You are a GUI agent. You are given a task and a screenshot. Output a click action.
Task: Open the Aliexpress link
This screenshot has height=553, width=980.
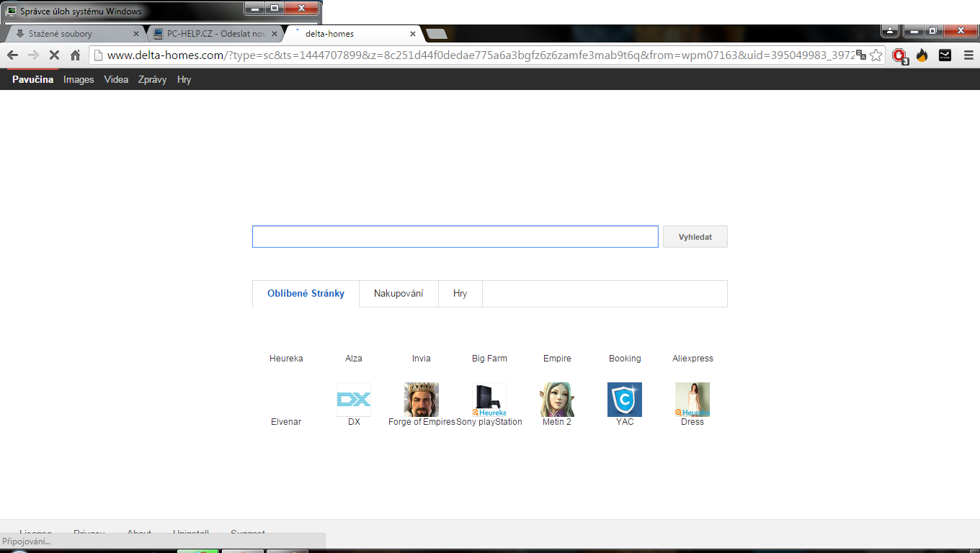(692, 359)
